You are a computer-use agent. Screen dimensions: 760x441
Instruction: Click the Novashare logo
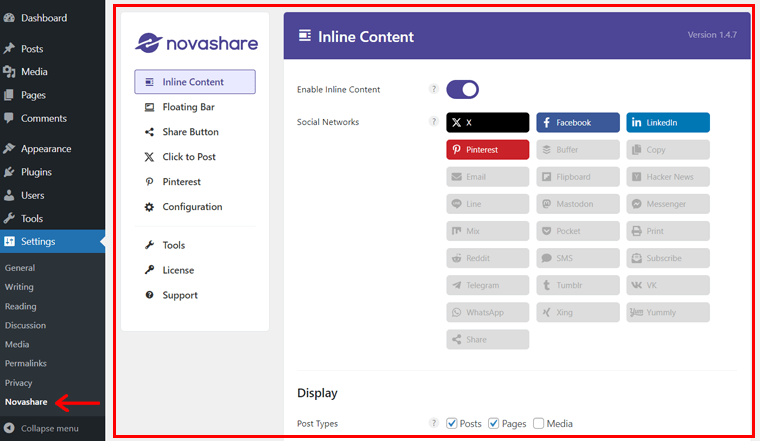click(x=196, y=43)
